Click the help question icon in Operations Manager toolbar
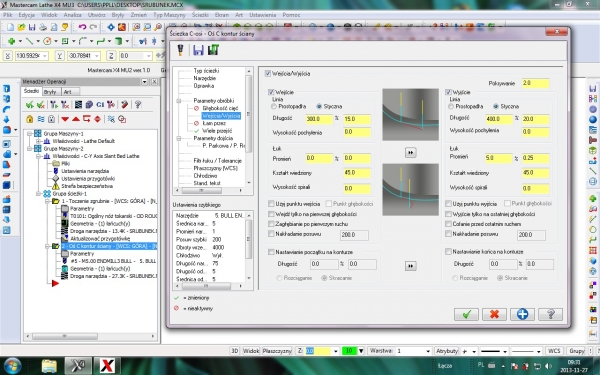Viewport: 600px width, 375px height. [138, 104]
